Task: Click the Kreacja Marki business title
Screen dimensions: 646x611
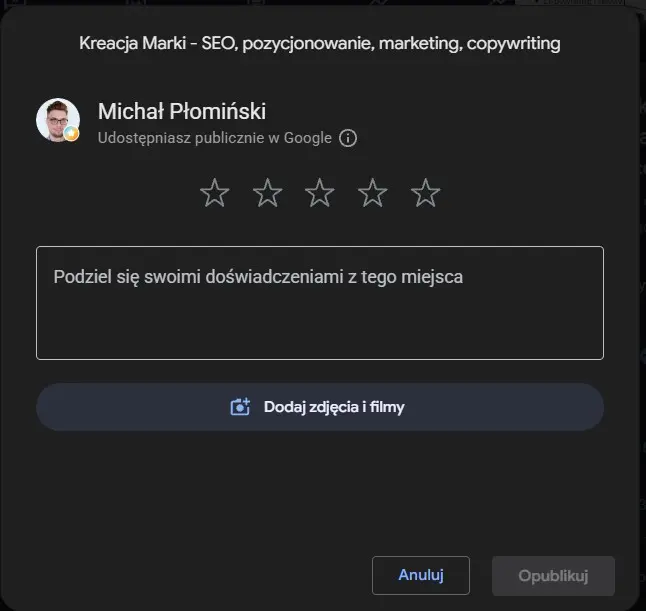Action: (x=320, y=43)
